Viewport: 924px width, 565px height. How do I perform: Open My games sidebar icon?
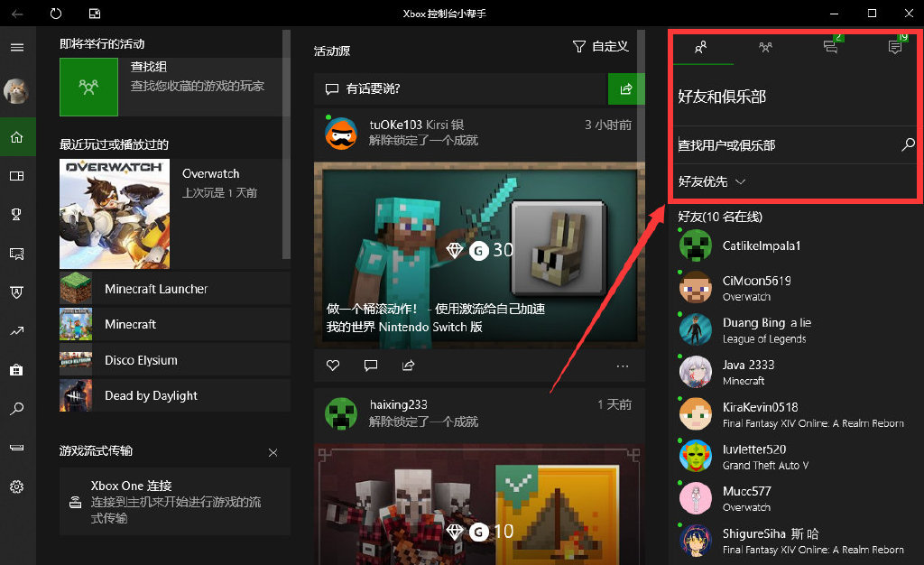(x=17, y=176)
